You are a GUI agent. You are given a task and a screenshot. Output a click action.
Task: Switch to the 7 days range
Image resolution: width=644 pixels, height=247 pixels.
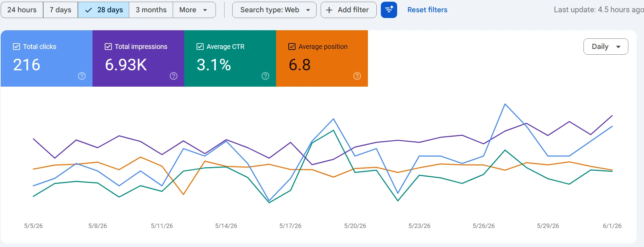(61, 10)
